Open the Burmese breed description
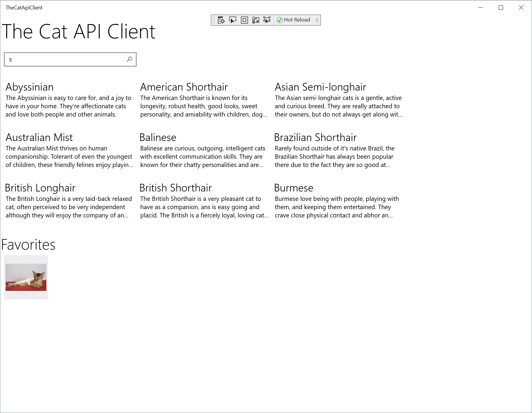This screenshot has height=413, width=532. click(x=294, y=188)
